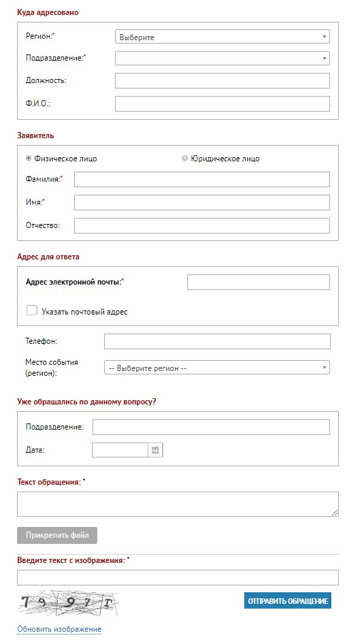Screen dimensions: 347x644
Task: Click the Отчество input field
Action: pyautogui.click(x=201, y=225)
